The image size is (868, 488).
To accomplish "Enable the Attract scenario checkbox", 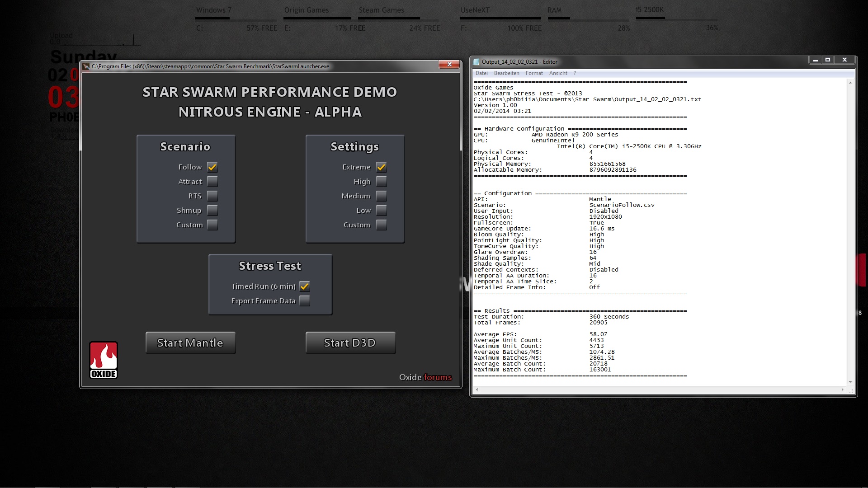I will coord(212,182).
